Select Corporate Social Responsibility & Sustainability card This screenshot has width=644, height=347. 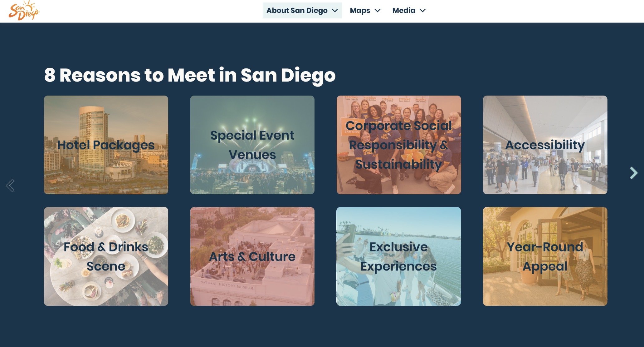pos(399,145)
